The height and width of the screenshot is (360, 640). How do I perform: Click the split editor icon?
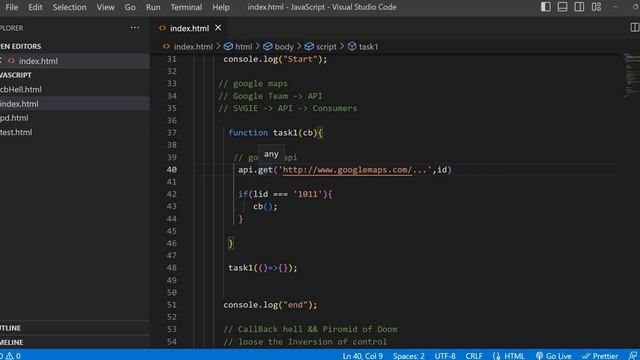(634, 27)
